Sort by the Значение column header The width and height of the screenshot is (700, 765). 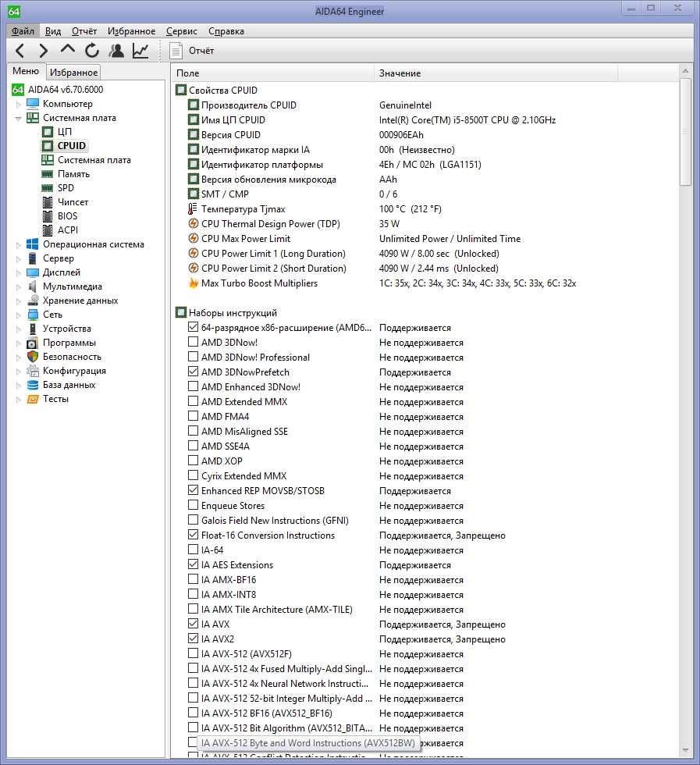(x=496, y=73)
